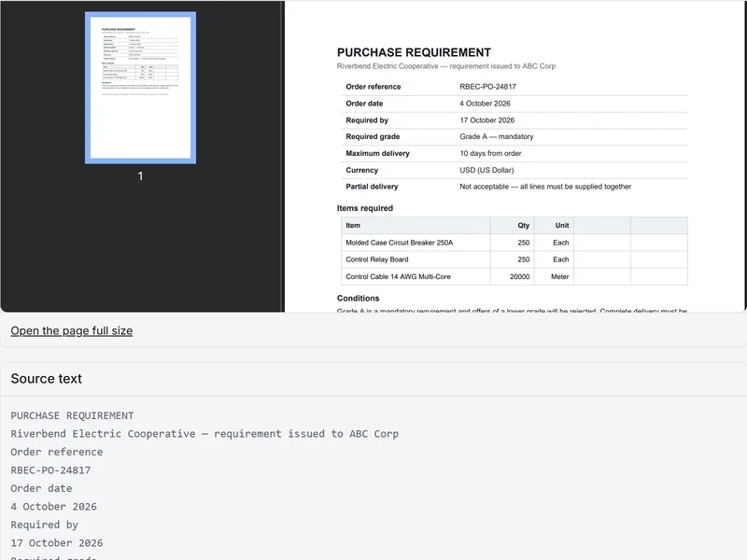Click the 20000 quantity cell
Screen dimensions: 747x560
(x=519, y=276)
